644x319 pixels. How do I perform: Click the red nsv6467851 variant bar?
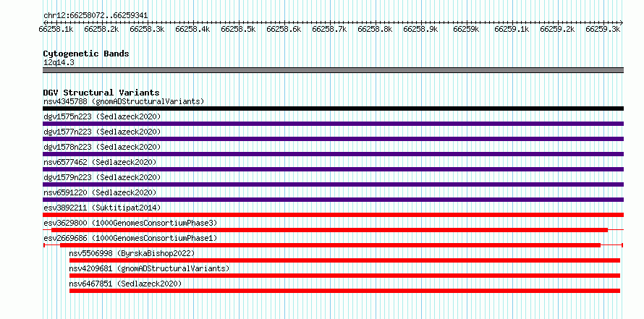pos(344,291)
